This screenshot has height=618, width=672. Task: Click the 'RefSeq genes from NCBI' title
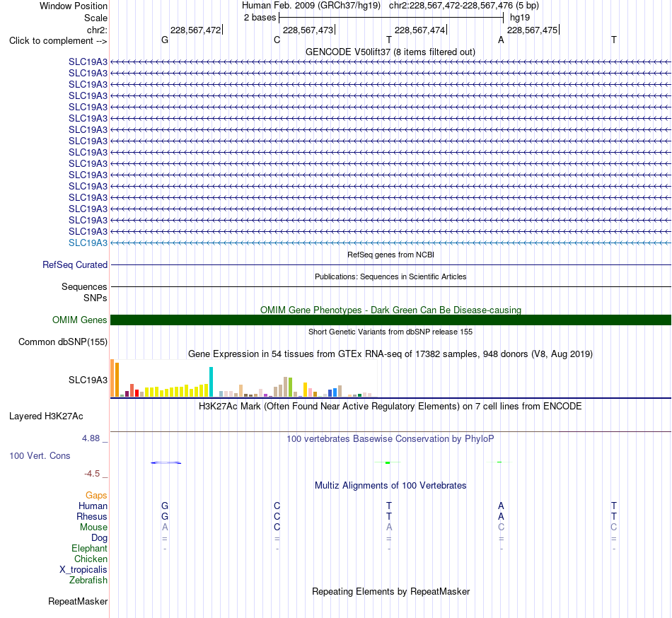[x=390, y=255]
